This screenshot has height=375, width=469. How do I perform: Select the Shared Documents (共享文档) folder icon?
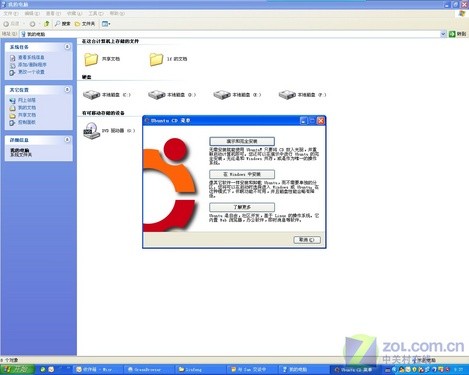coord(91,59)
